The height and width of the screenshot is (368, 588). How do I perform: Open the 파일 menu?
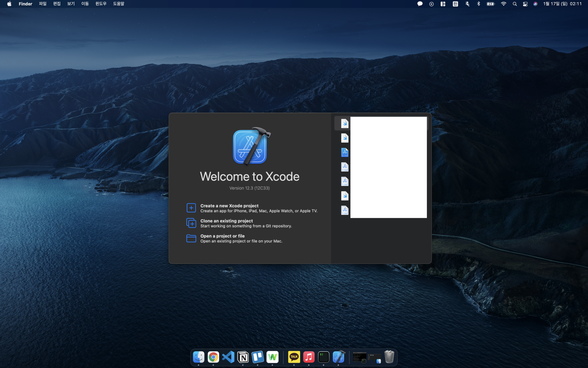[43, 4]
